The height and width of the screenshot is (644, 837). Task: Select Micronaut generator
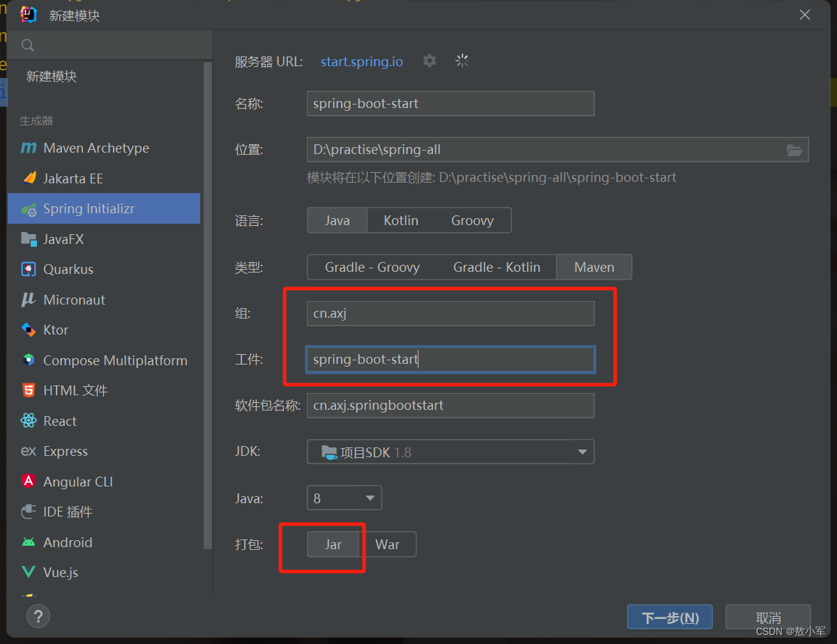(x=104, y=300)
